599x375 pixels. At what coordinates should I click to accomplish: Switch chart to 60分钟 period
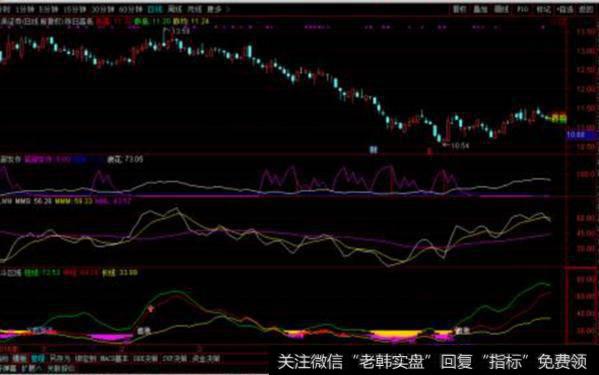(x=130, y=9)
